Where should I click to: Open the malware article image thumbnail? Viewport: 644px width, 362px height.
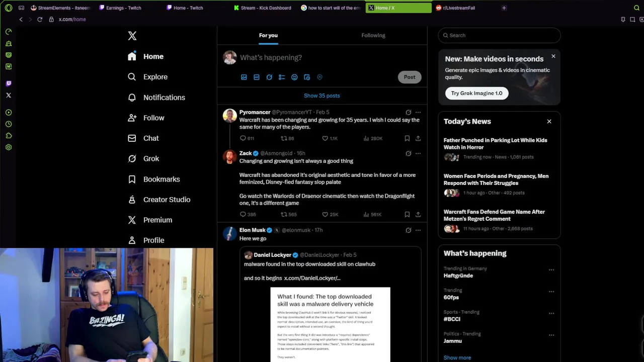[331, 324]
